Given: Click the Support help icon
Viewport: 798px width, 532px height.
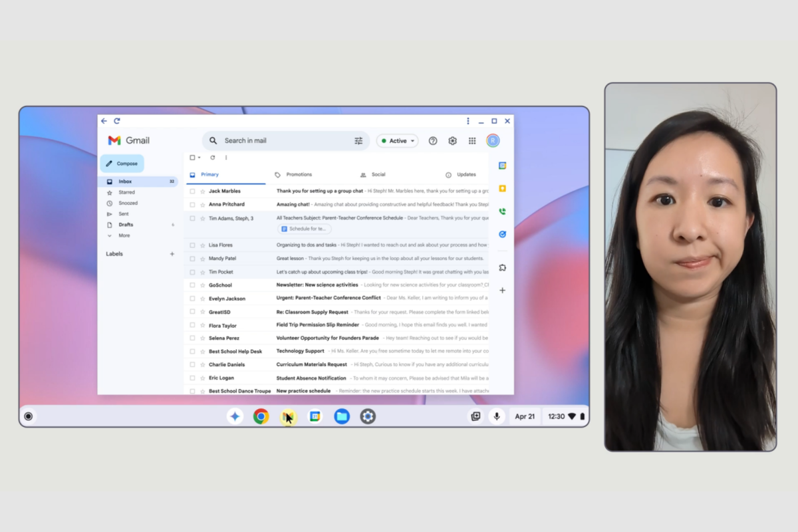Looking at the screenshot, I should coord(433,141).
